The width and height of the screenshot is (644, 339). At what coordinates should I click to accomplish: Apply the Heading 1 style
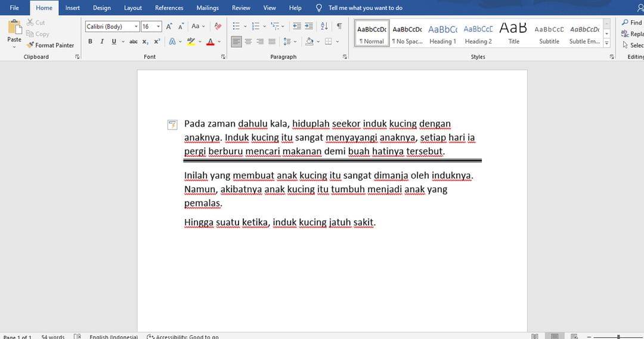pos(442,34)
